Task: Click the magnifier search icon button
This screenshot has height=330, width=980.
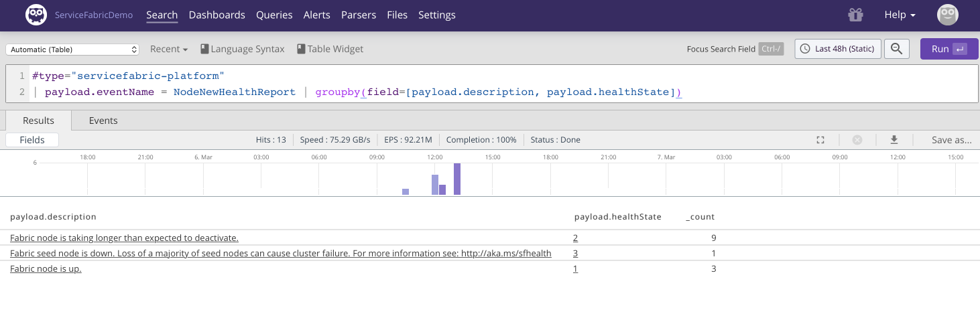Action: point(896,49)
